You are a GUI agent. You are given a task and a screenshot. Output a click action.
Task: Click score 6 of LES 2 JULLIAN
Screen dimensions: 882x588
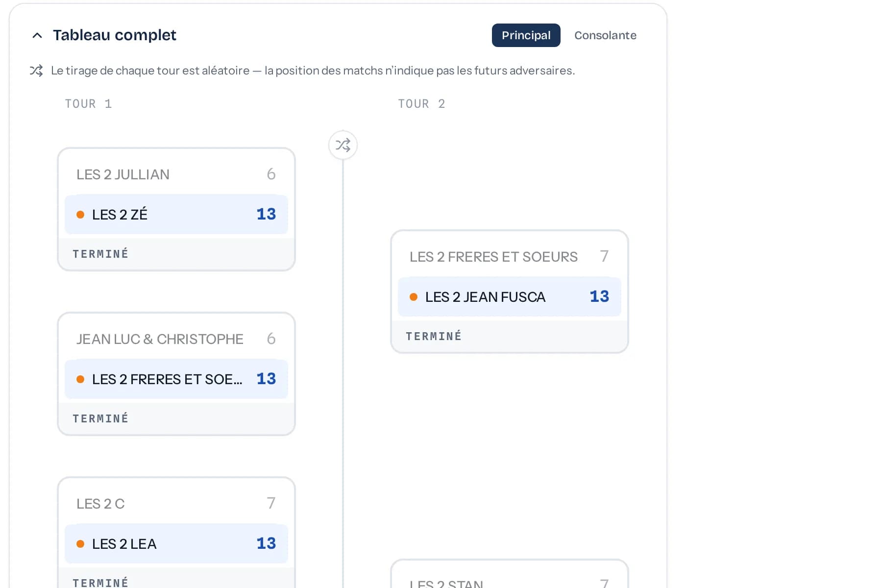pyautogui.click(x=271, y=174)
